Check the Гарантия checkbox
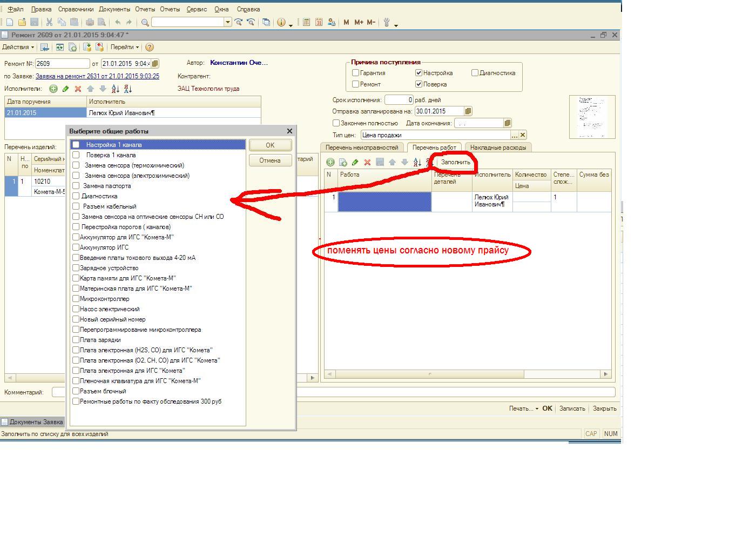The image size is (756, 536). [356, 73]
